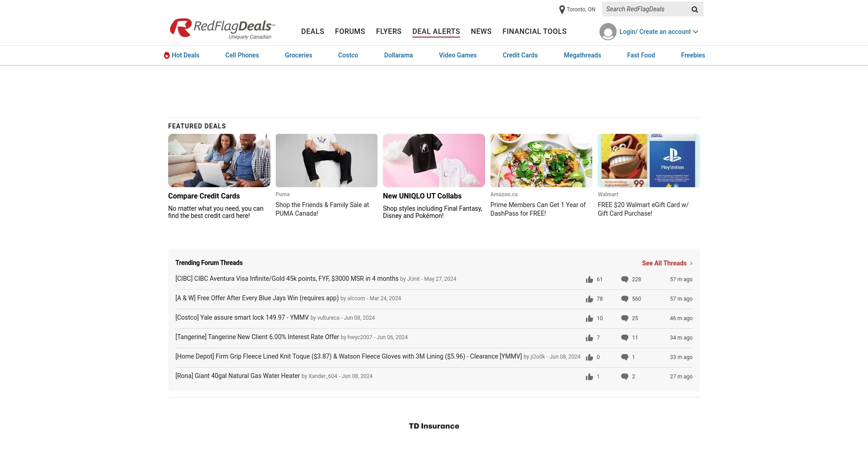Open Compare Credit Cards couple image
The height and width of the screenshot is (449, 868).
pos(219,161)
